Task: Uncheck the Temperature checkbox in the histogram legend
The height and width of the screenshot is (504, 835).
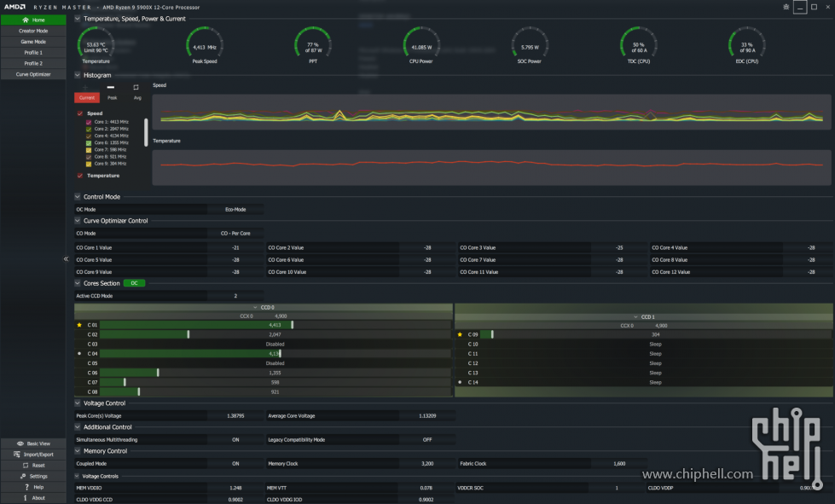Action: pyautogui.click(x=80, y=176)
